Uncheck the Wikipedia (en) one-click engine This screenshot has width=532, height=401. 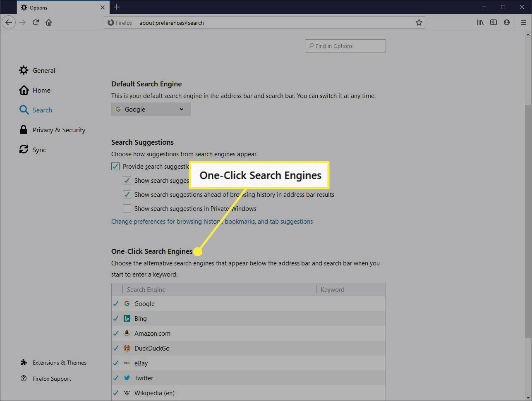(x=116, y=393)
